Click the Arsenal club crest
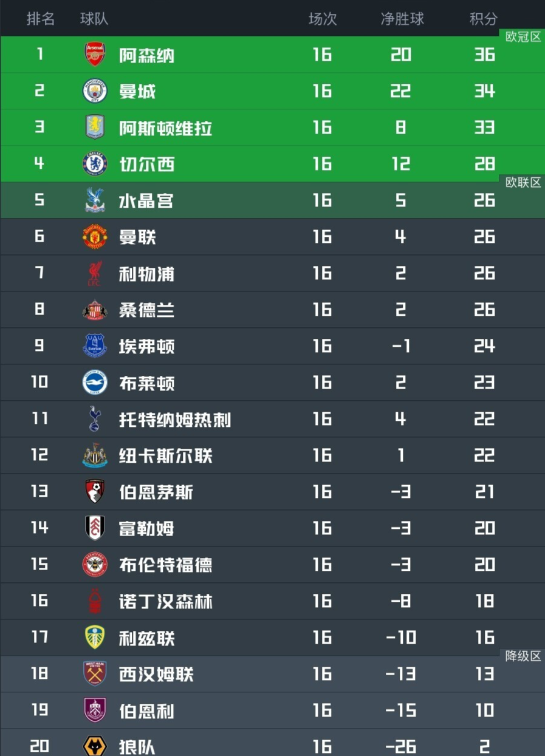The image size is (545, 756). pyautogui.click(x=95, y=55)
